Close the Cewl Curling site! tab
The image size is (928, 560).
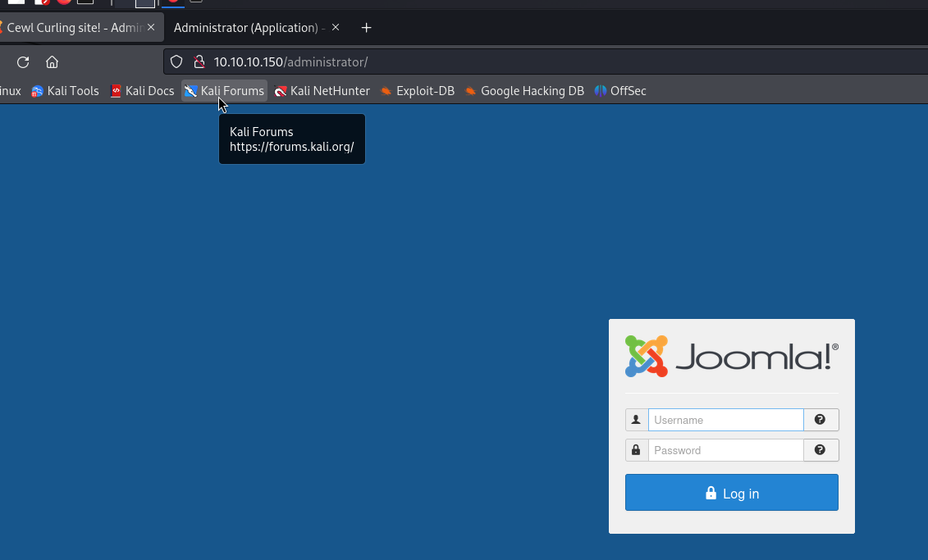pos(150,28)
